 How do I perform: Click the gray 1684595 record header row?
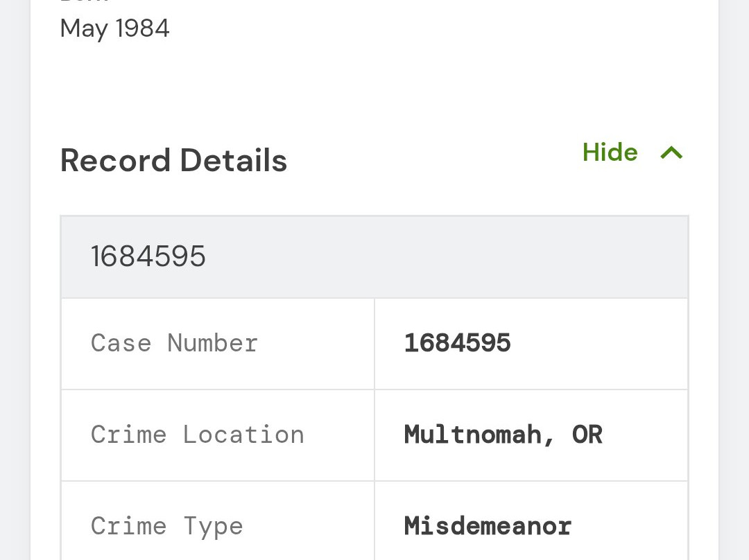click(374, 257)
